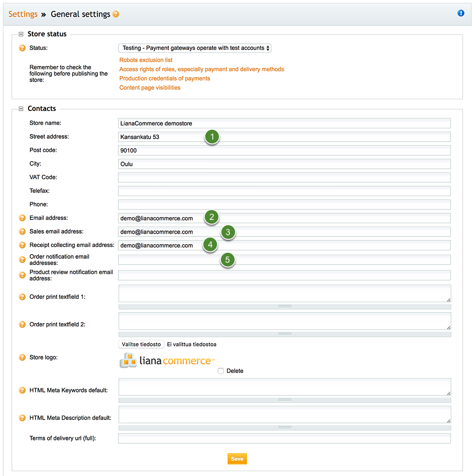Click Order print textfield 2 text area
The width and height of the screenshot is (475, 476).
[x=285, y=321]
